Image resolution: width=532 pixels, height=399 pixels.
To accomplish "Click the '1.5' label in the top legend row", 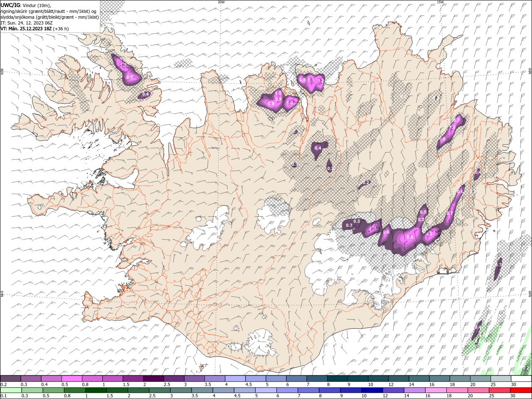I will coord(126,384).
